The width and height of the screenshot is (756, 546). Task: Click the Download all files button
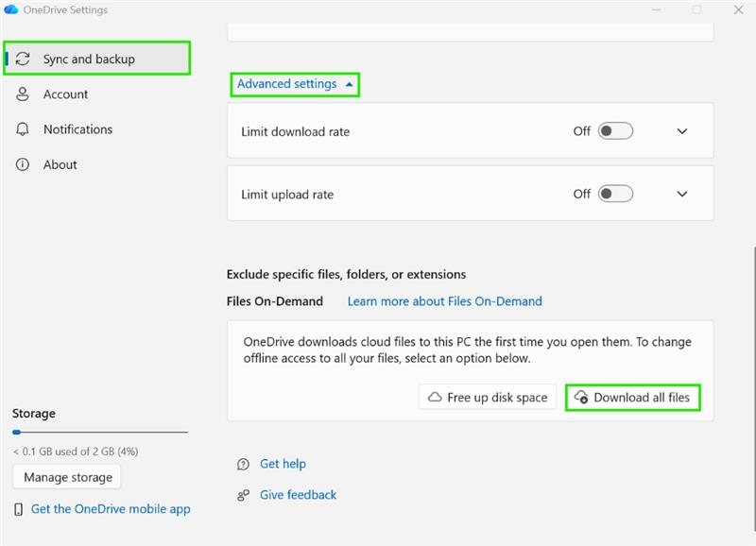click(x=632, y=398)
